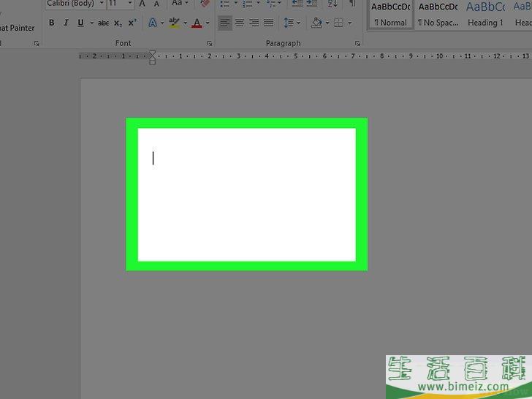Show paragraph marks with the pilcrow icon
This screenshot has width=532, height=399.
click(353, 4)
